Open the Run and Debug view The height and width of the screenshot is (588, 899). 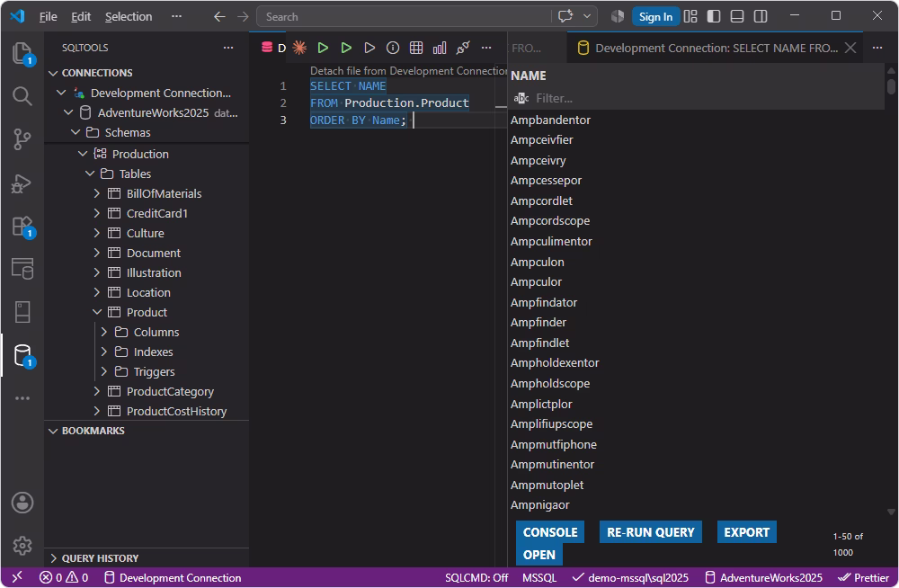(22, 183)
